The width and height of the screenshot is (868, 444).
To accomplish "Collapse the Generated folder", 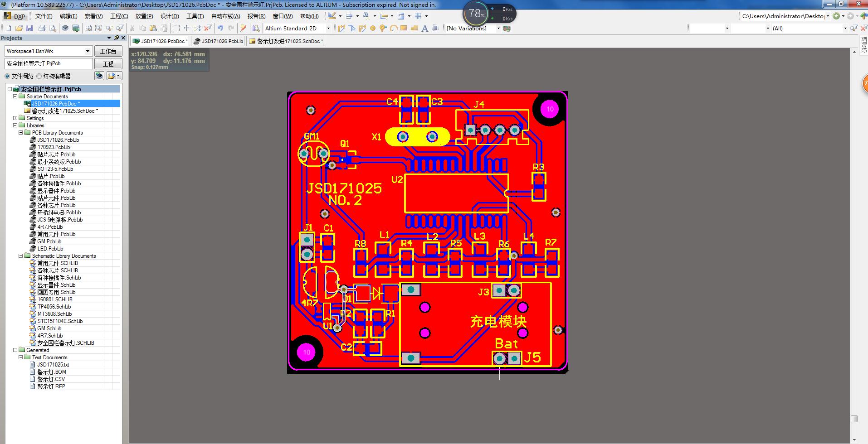I will point(15,350).
